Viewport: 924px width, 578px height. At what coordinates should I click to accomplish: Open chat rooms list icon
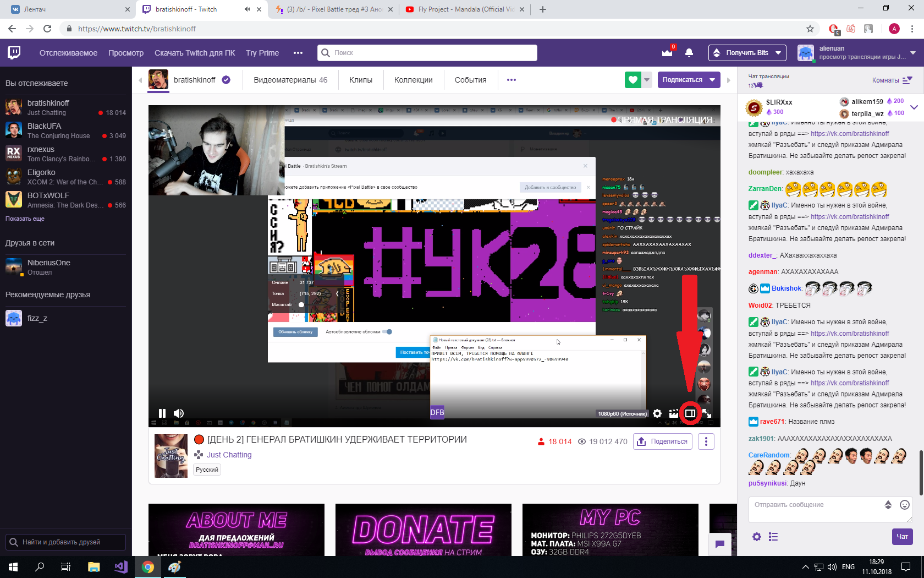908,80
